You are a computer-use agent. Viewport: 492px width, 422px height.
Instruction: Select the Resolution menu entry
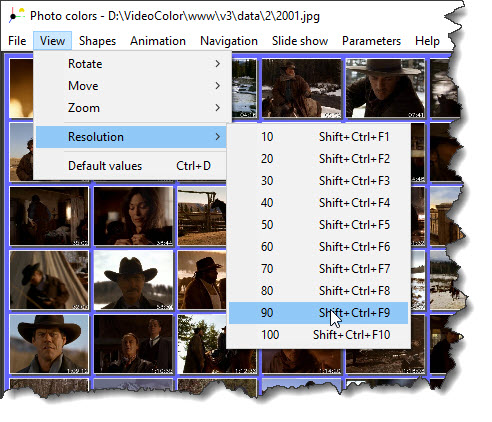point(131,137)
